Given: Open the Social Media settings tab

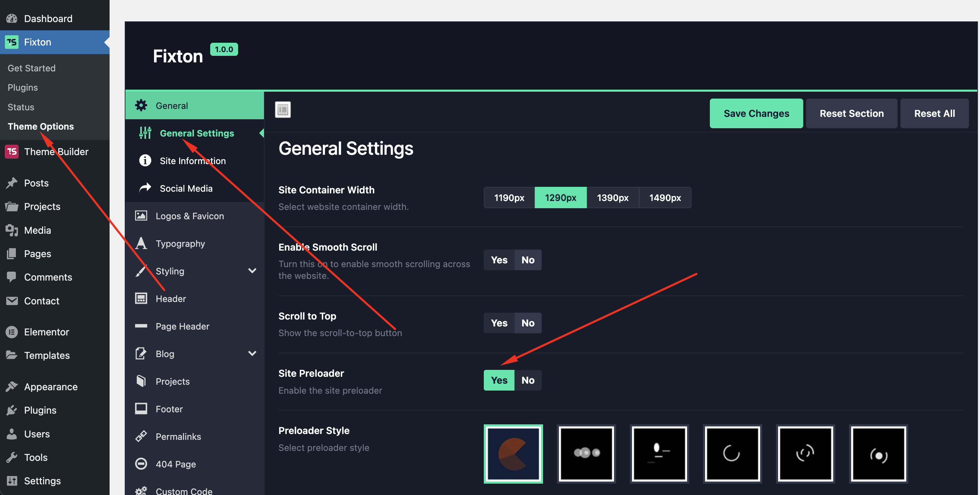Looking at the screenshot, I should (x=186, y=188).
